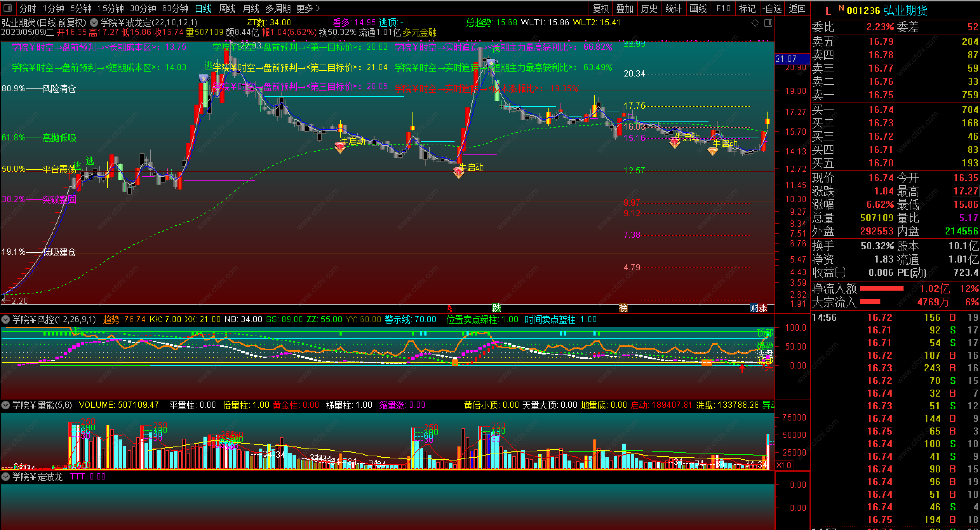
Task: Toggle the side panel icon above chart
Action: tap(768, 23)
